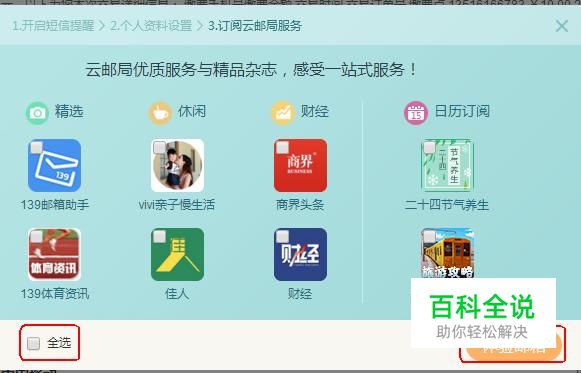Click the 旅游攻略 train icon

coord(448,253)
